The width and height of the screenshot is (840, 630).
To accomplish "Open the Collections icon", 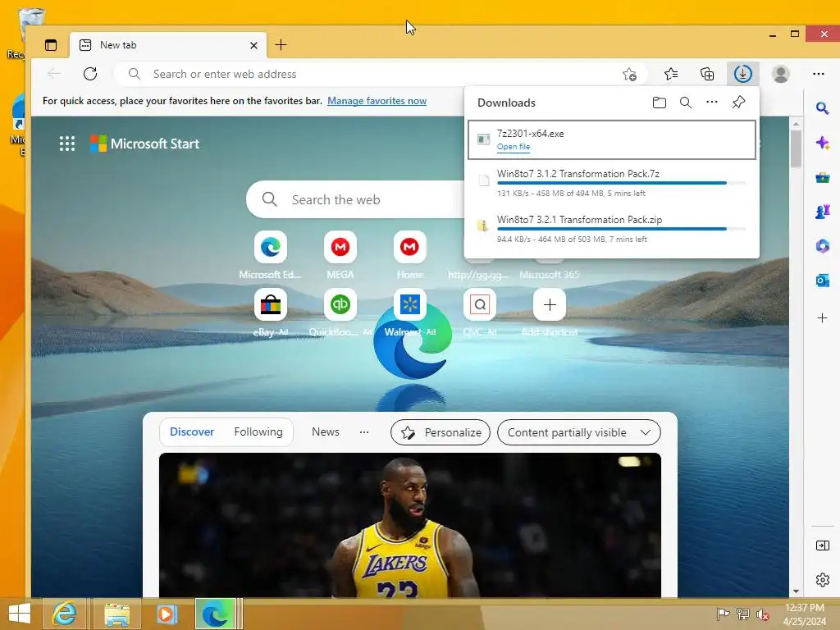I will click(707, 74).
